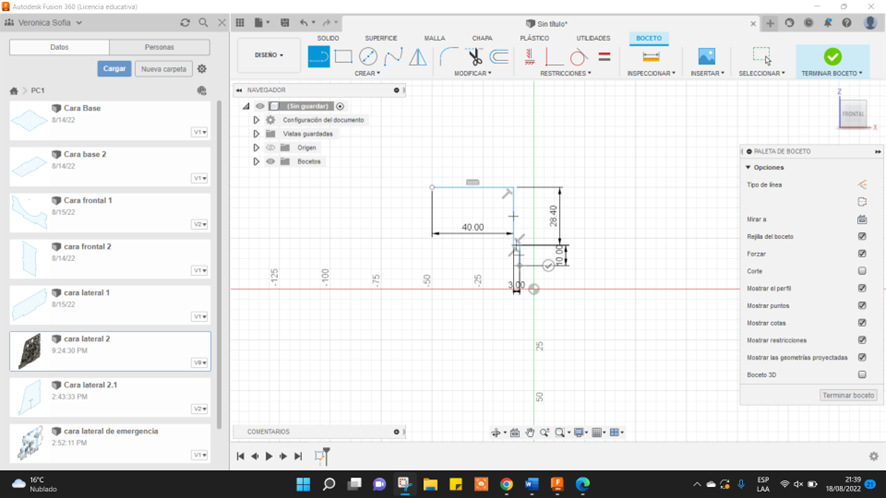Open Mirar a look-at icon
This screenshot has height=498, width=886.
862,219
